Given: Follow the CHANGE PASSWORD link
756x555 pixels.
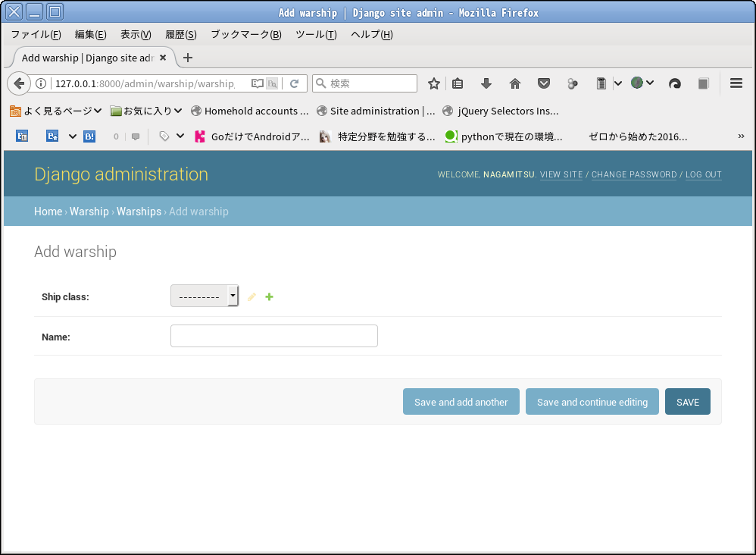Looking at the screenshot, I should (634, 174).
